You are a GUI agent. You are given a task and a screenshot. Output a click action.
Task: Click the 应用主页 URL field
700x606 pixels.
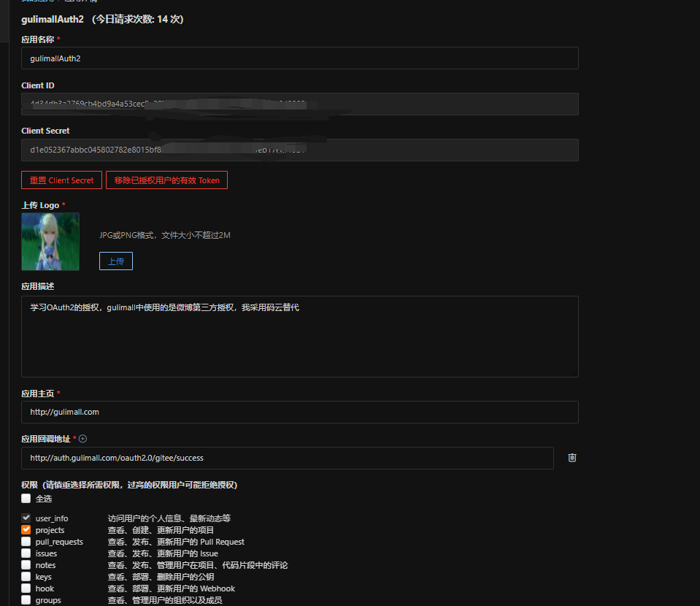[299, 412]
